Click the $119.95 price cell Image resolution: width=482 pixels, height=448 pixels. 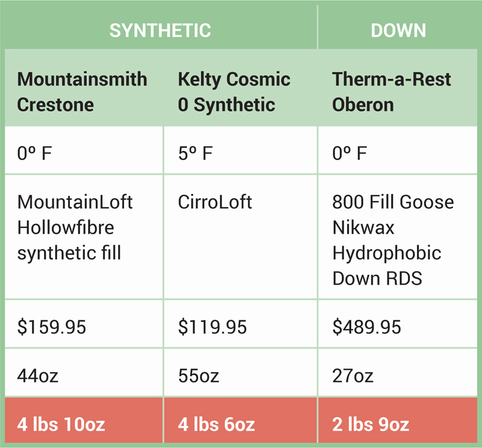click(x=240, y=323)
